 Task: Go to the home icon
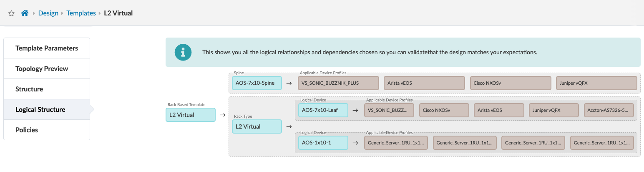click(x=25, y=13)
